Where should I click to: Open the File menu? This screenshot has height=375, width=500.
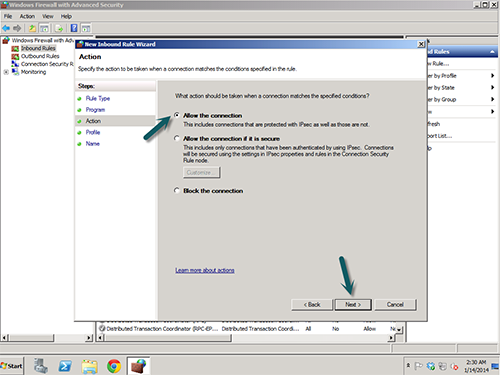tap(8, 16)
